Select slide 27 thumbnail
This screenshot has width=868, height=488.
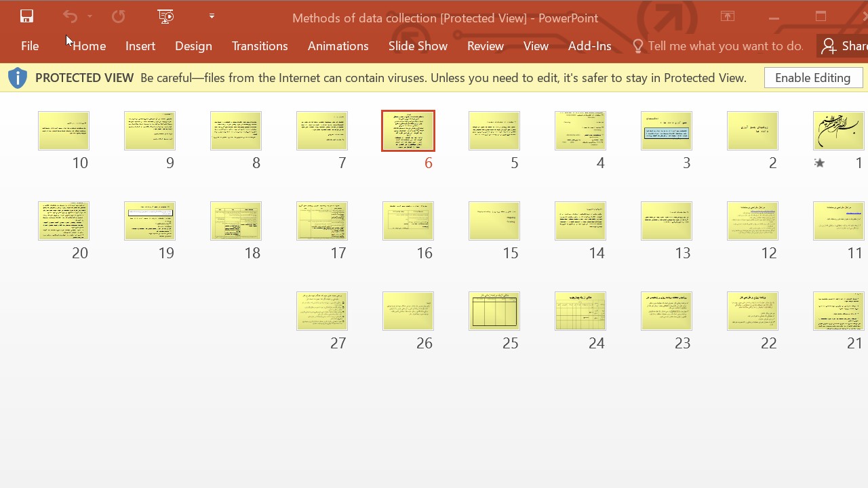coord(322,311)
